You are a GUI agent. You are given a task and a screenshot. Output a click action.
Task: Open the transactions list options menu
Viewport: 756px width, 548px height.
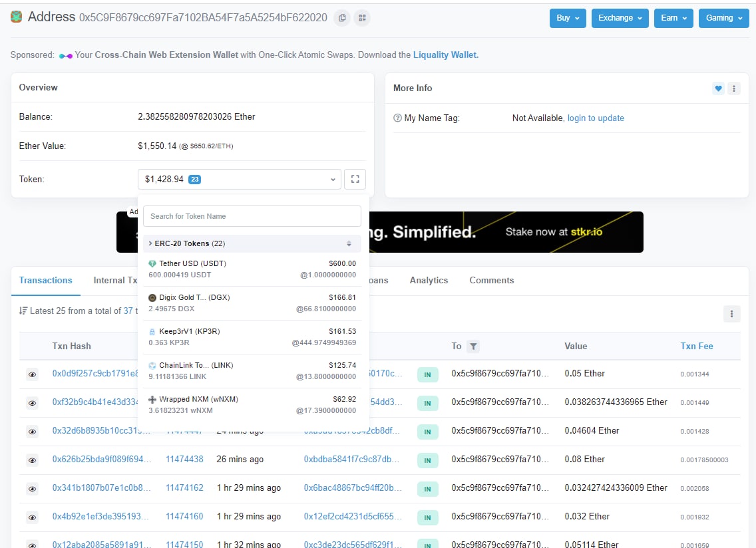coord(731,313)
